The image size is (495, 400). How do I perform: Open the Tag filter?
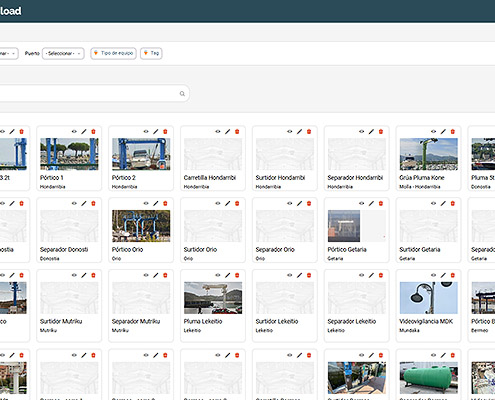(151, 53)
